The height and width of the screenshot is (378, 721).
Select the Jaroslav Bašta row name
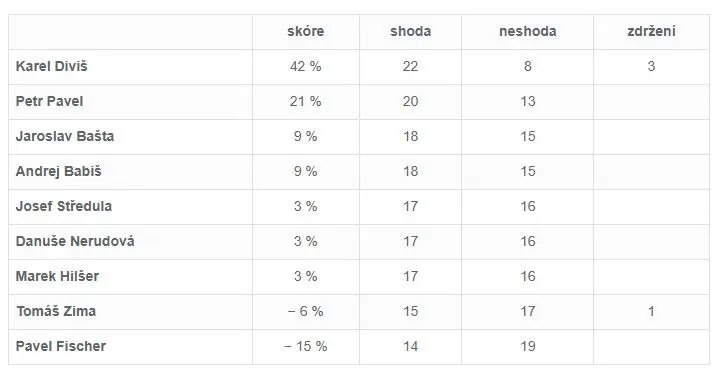click(x=65, y=136)
